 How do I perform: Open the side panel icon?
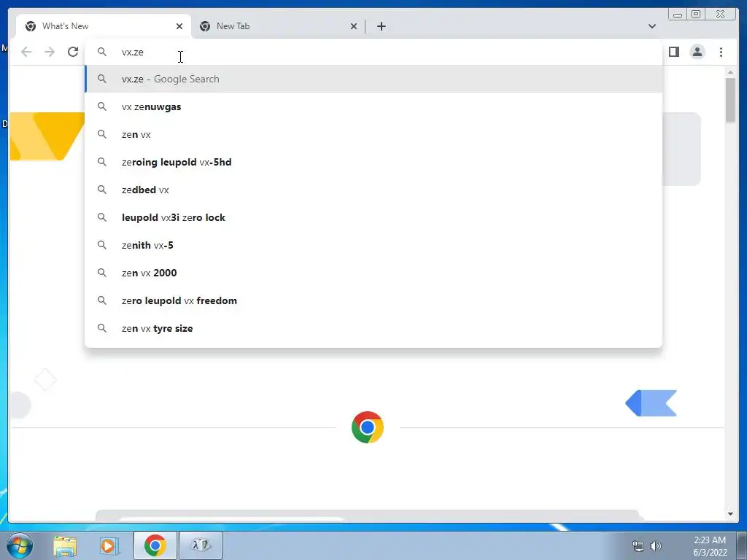673,52
